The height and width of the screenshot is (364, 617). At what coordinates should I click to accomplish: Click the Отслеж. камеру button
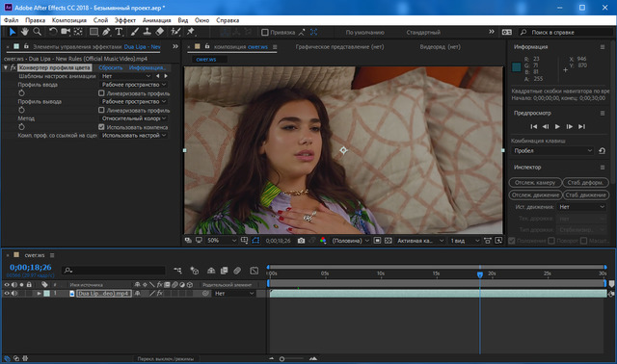tap(535, 182)
